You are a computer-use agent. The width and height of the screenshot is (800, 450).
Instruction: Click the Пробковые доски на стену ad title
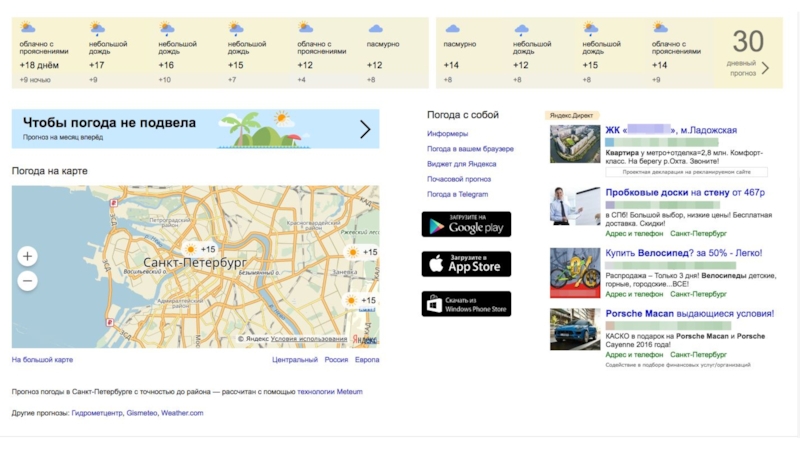tap(684, 192)
